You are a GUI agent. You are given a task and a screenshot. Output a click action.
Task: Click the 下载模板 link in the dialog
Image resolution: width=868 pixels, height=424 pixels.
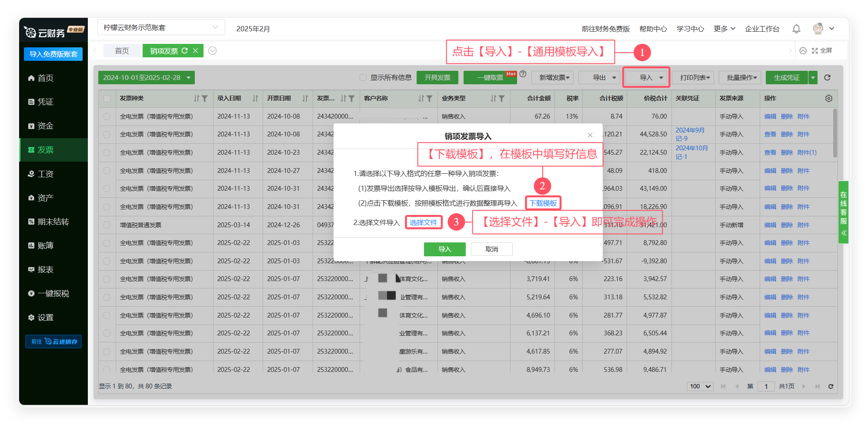(543, 203)
